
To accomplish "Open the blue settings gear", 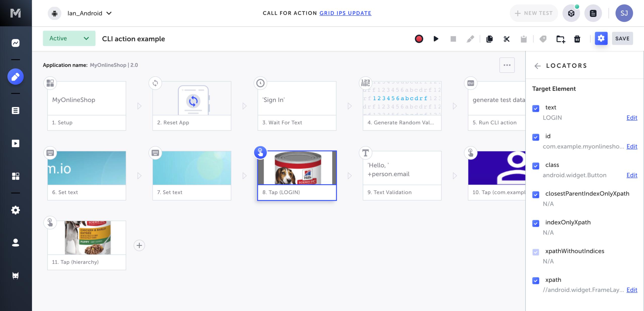I will 601,39.
